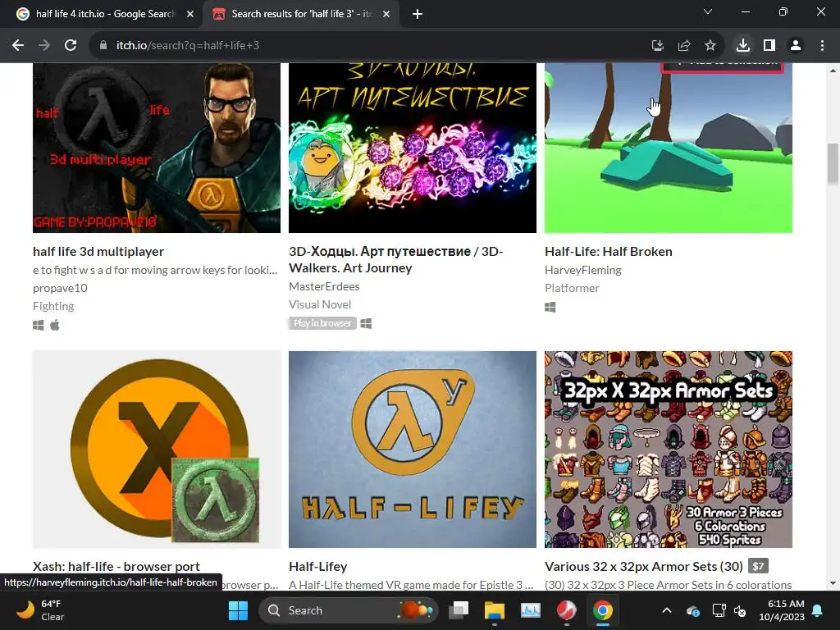Click the '3D-Walkers. Art Journey' title link
The width and height of the screenshot is (840, 630).
pos(396,259)
